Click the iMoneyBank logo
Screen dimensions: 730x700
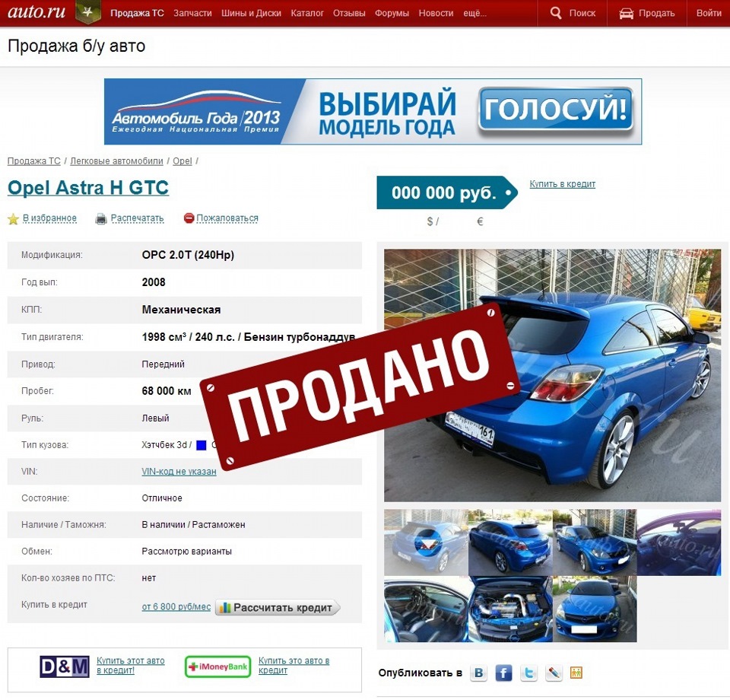[x=217, y=667]
